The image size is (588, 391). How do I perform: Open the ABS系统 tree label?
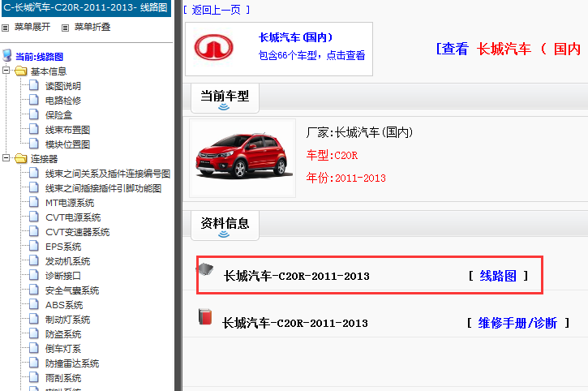click(64, 305)
